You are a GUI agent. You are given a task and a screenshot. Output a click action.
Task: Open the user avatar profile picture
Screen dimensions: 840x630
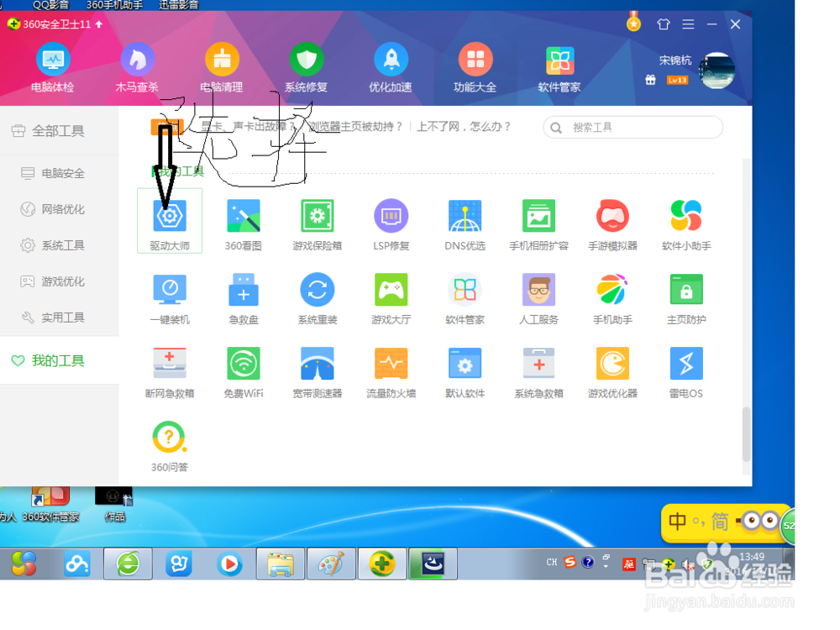(717, 71)
